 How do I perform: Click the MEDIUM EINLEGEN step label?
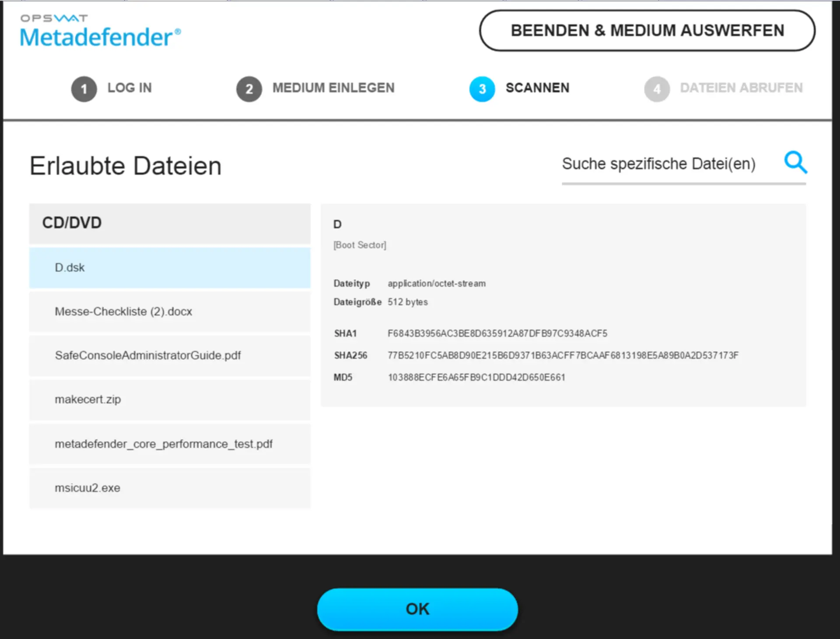(x=333, y=88)
